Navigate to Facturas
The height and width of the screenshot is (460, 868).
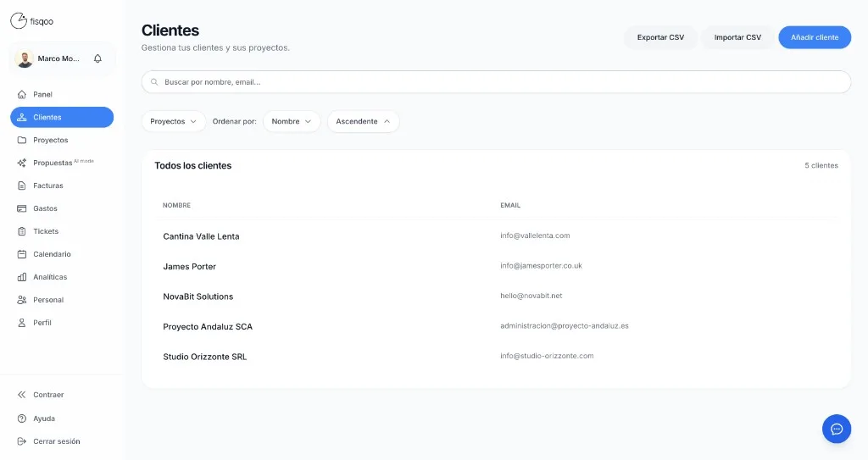click(62, 186)
